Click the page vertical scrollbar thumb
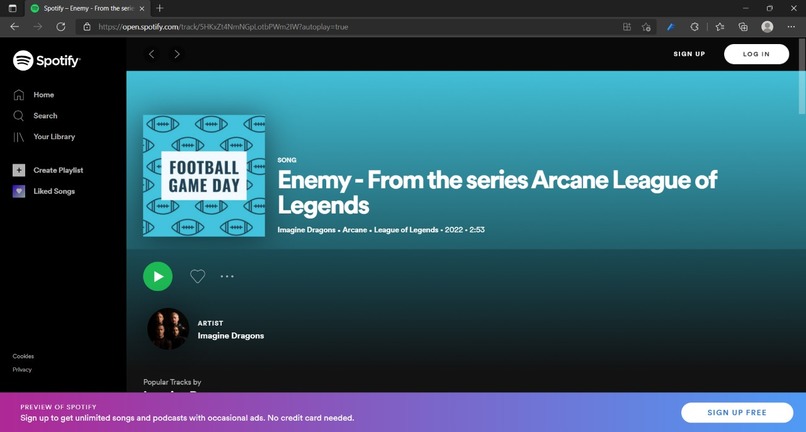This screenshot has height=432, width=806. (x=802, y=76)
